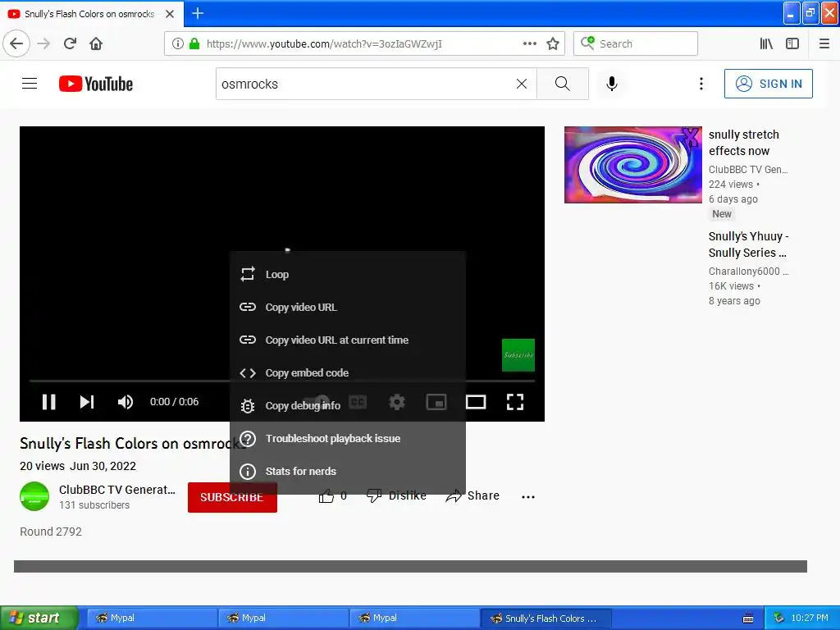840x630 pixels.
Task: Open the browser Library icon
Action: coord(766,44)
